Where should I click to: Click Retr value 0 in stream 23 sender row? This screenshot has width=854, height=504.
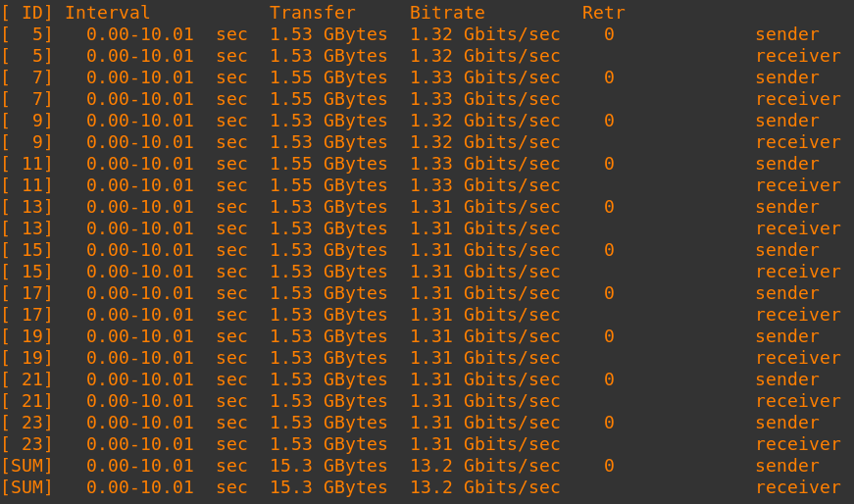pyautogui.click(x=609, y=423)
